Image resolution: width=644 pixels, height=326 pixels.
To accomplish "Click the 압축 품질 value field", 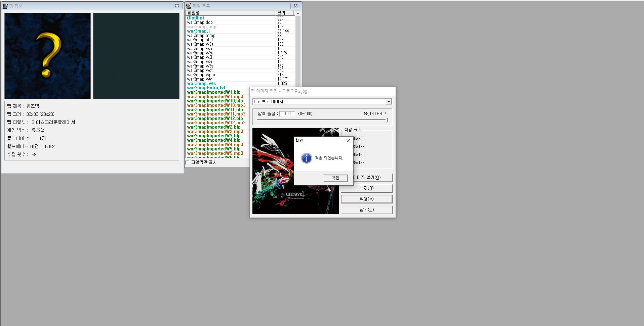I will pos(287,113).
